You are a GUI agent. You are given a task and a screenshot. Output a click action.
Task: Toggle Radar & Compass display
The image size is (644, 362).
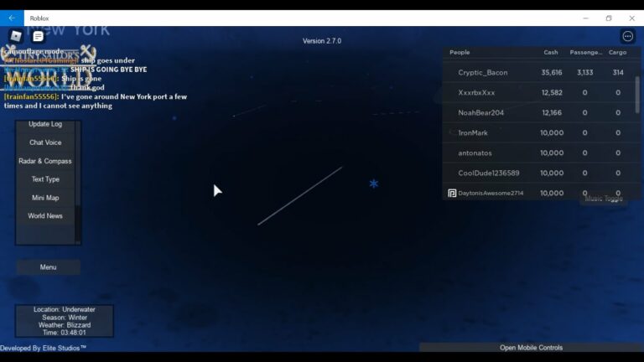45,161
